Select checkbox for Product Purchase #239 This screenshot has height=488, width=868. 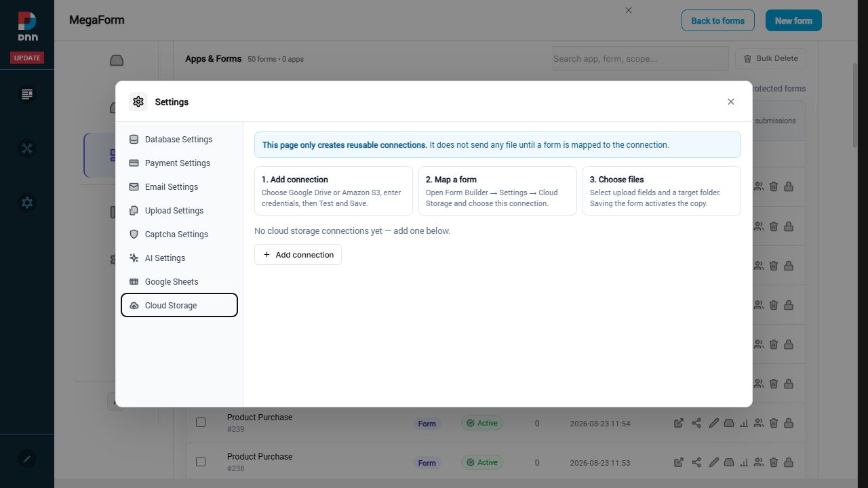[x=201, y=422]
